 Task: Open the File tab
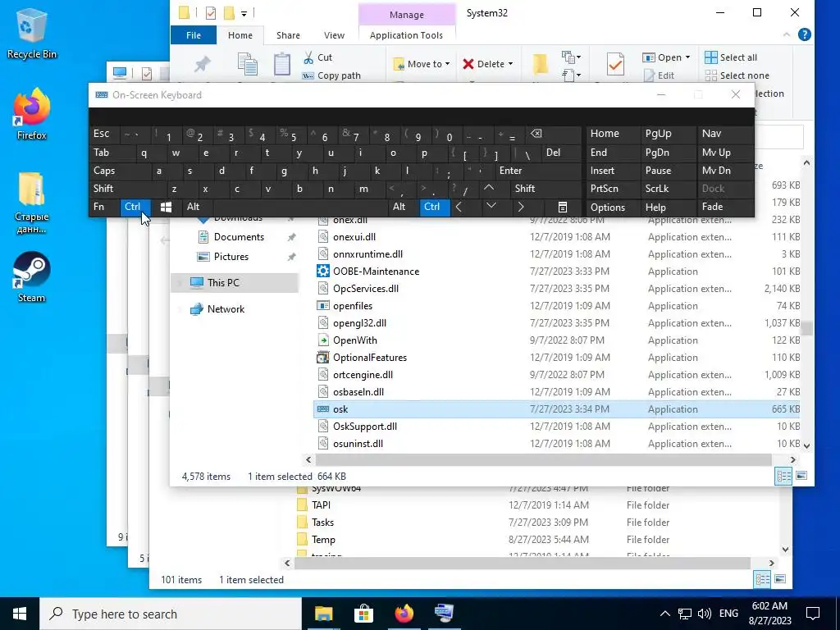pyautogui.click(x=194, y=35)
